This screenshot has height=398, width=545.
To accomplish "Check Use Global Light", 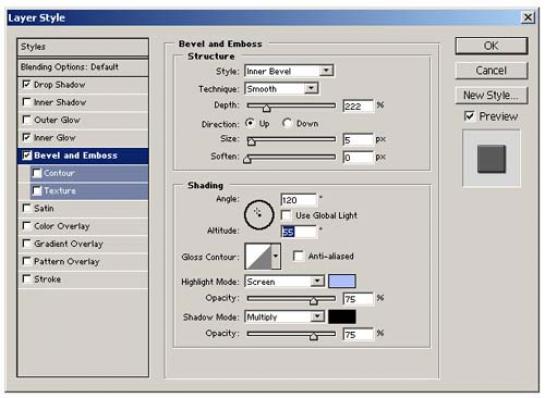I will pyautogui.click(x=286, y=216).
